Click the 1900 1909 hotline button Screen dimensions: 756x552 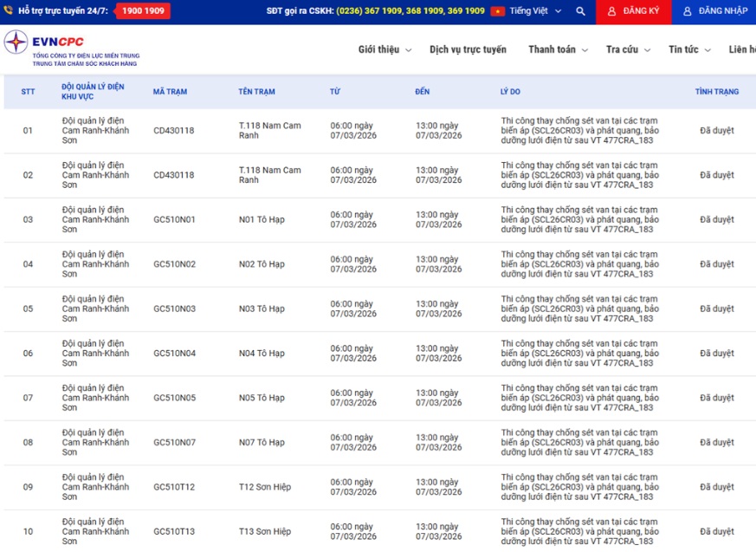144,11
